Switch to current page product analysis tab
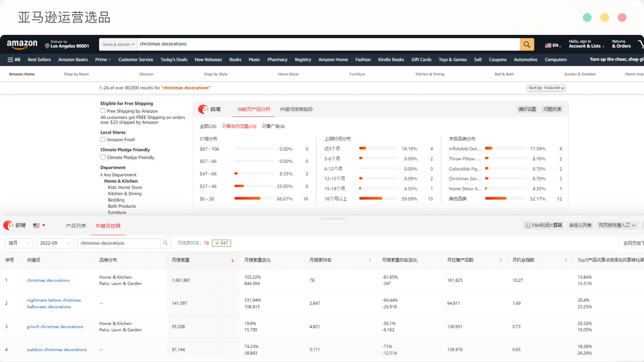The height and width of the screenshot is (362, 644). tap(254, 109)
